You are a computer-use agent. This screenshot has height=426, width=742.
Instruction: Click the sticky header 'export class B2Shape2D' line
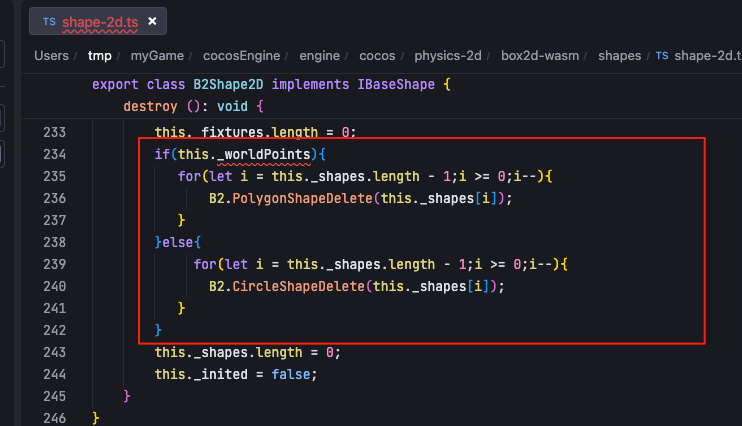(x=272, y=84)
